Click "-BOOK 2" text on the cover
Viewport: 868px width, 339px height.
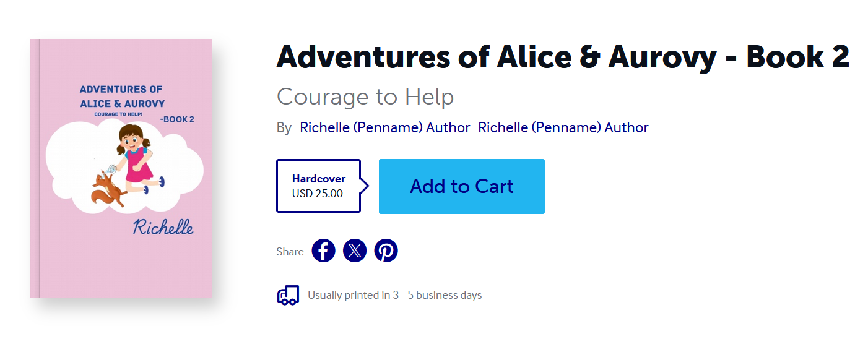(177, 119)
